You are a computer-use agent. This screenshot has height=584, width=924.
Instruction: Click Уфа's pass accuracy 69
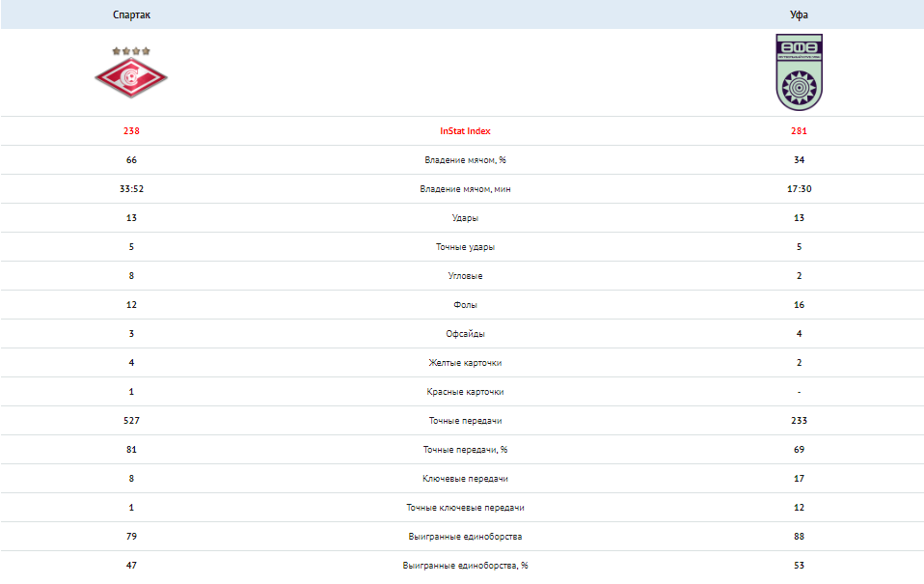pyautogui.click(x=799, y=449)
